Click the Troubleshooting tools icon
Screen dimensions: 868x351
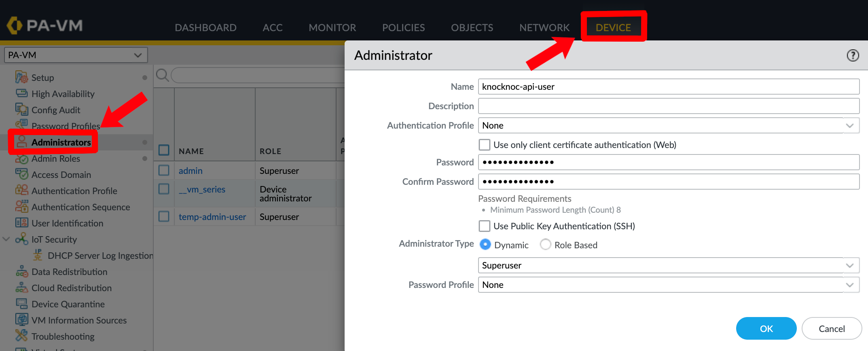21,336
